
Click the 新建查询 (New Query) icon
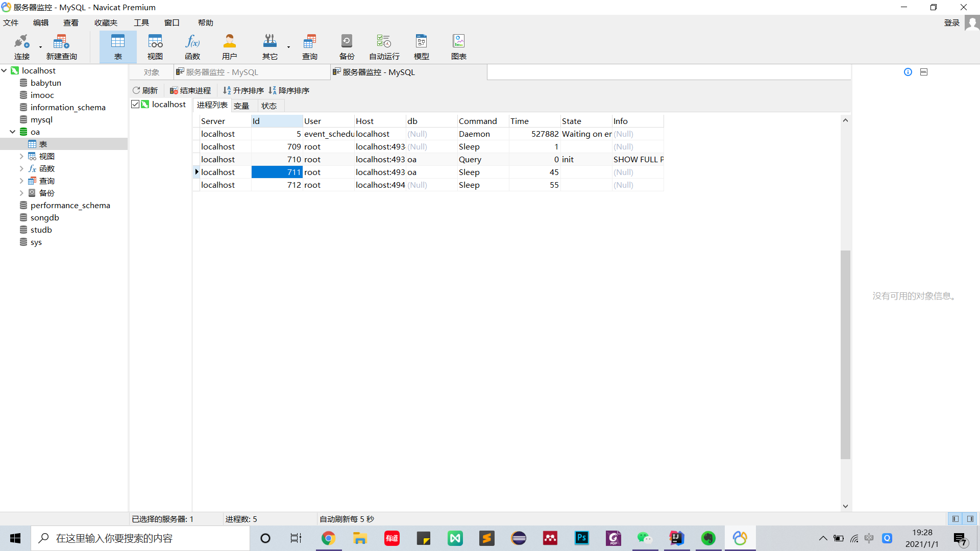[61, 46]
